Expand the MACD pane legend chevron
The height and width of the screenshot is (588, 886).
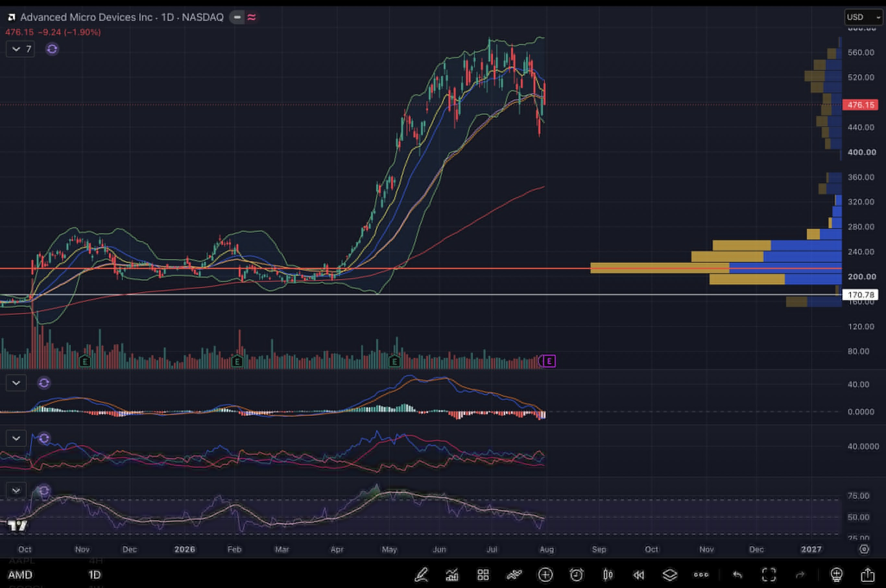pyautogui.click(x=16, y=383)
